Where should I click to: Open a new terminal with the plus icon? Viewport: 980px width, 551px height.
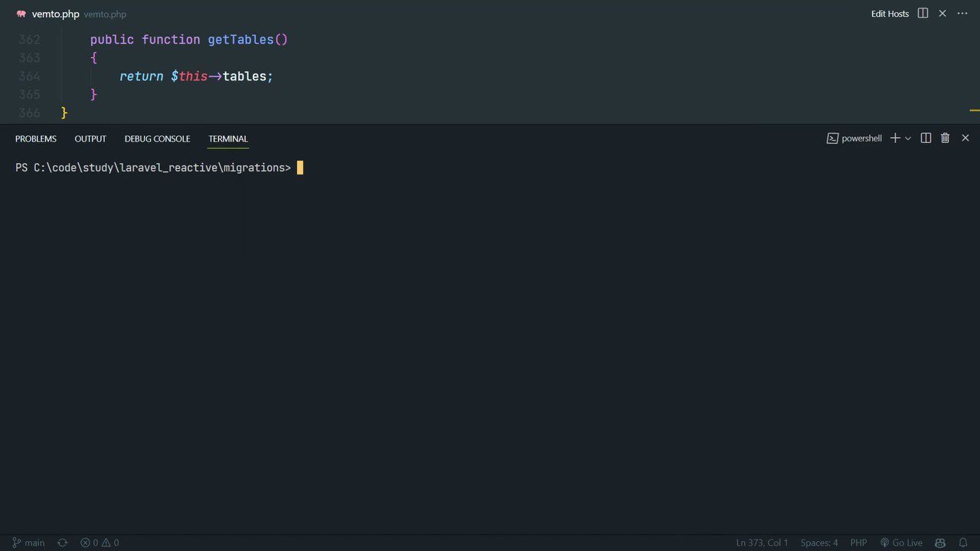[x=894, y=138]
